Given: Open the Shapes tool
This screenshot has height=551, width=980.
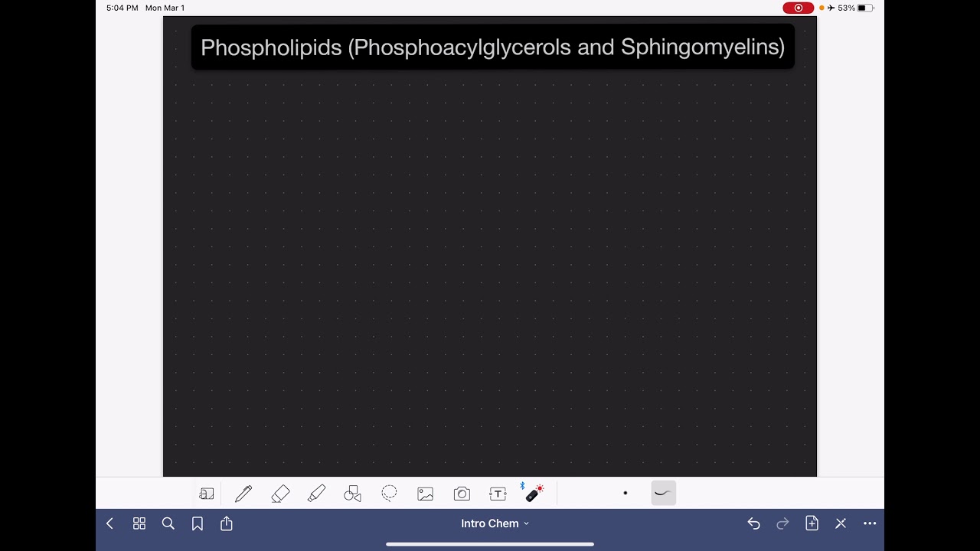Looking at the screenshot, I should [352, 494].
